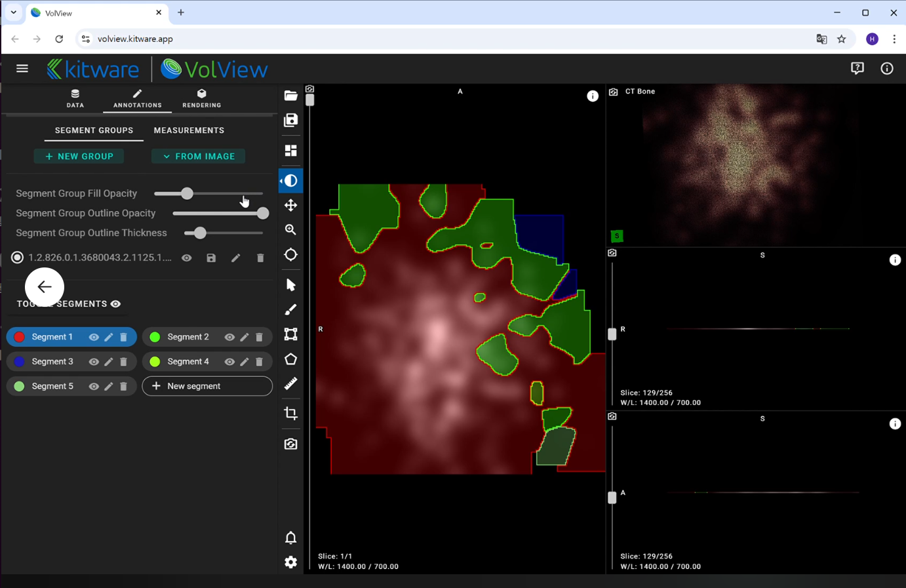Switch to the Rendering tab
The image size is (906, 588).
pyautogui.click(x=201, y=98)
